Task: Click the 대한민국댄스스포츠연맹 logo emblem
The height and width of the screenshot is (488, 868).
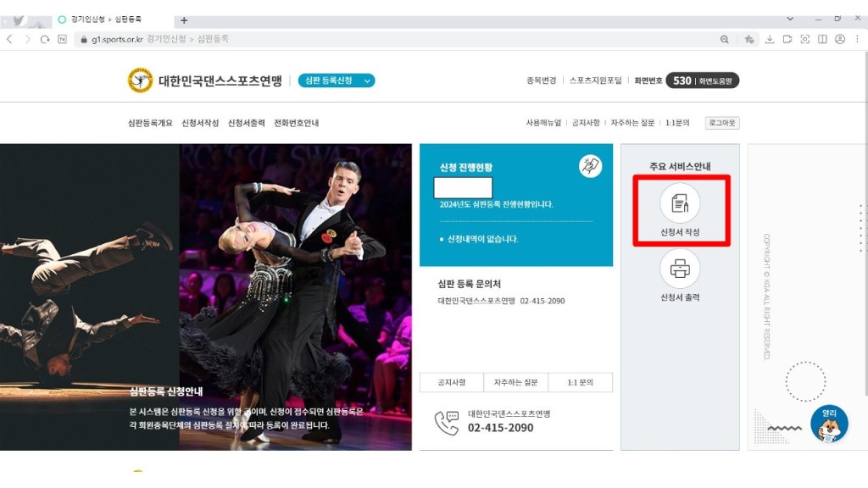Action: [x=140, y=80]
